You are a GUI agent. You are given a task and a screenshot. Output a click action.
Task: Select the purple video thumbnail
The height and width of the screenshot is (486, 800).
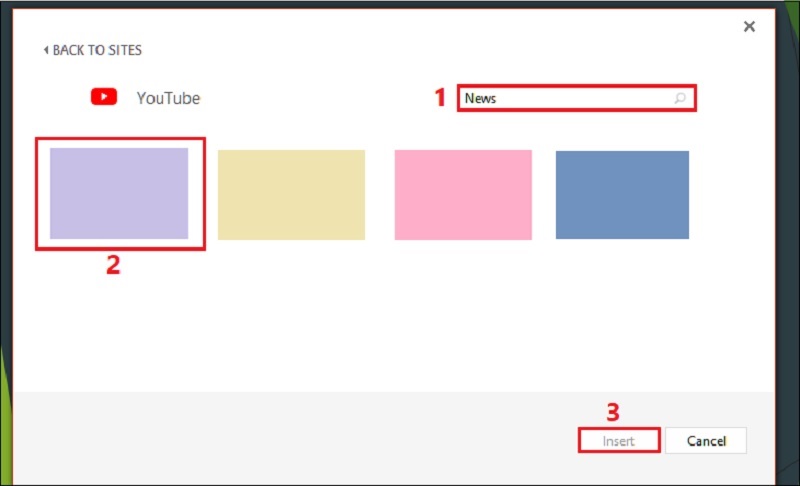coord(119,193)
